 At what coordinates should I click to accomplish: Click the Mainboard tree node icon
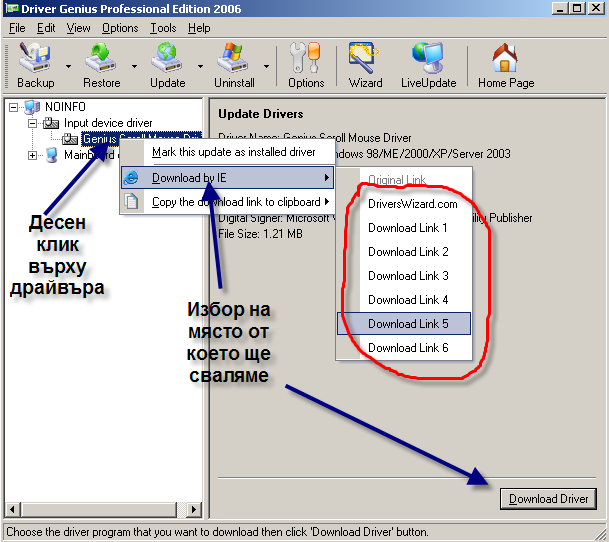[x=52, y=155]
